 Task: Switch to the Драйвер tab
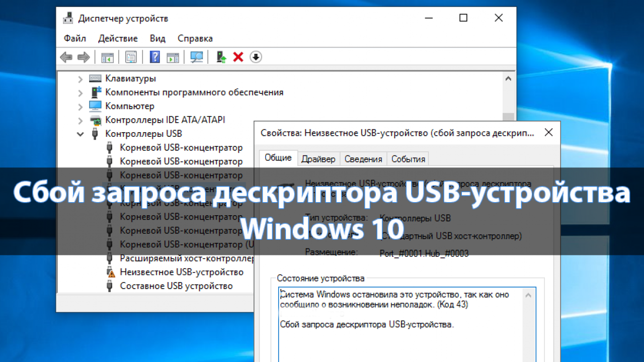318,159
